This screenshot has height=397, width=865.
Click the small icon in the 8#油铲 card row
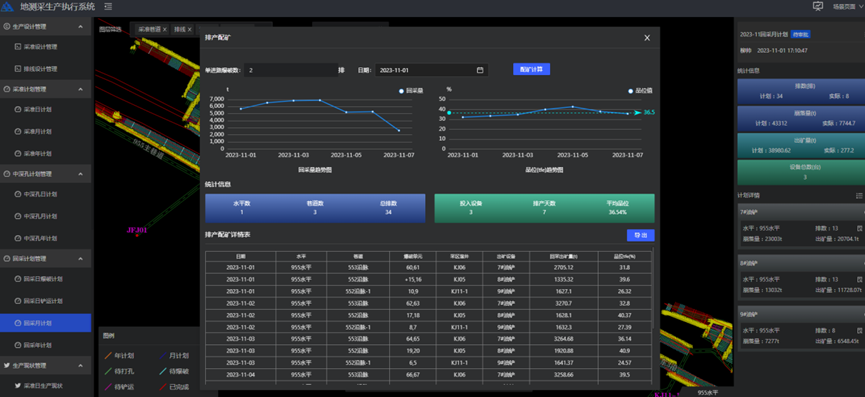[859, 279]
